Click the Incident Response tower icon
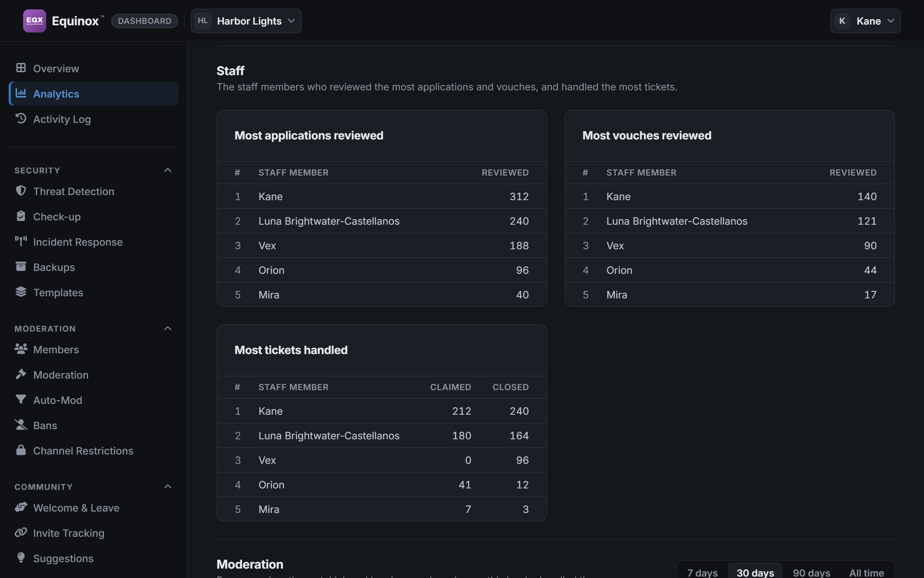The image size is (924, 578). (21, 241)
